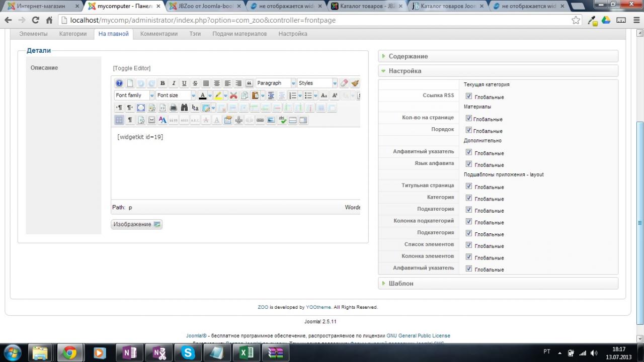
Task: Open the ZOO link in footer
Action: click(263, 307)
